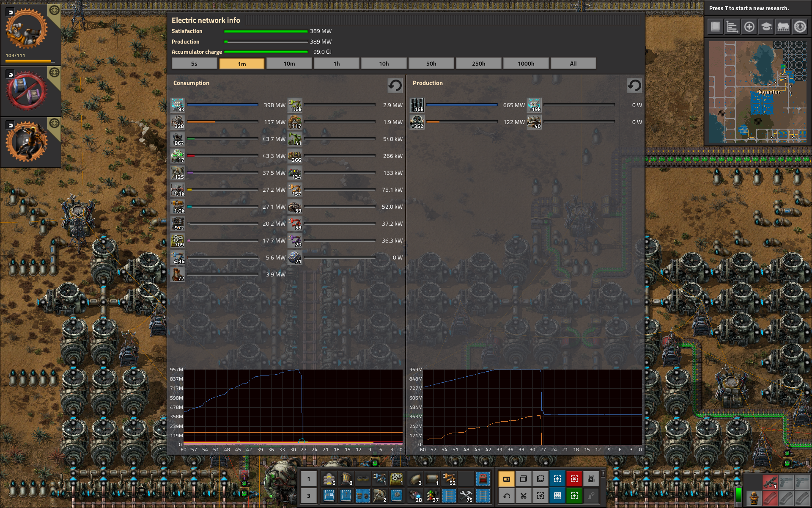812x508 pixels.
Task: Click the crossed-out module alert icon
Action: (26, 91)
